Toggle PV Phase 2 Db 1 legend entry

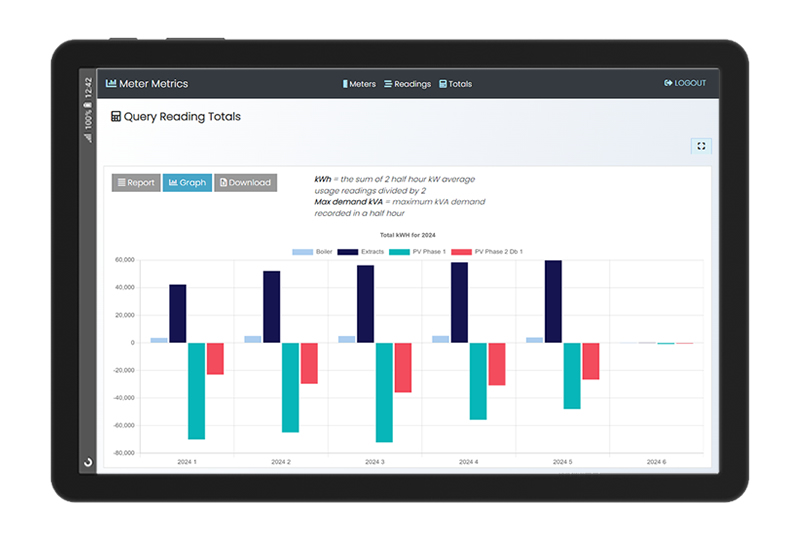pyautogui.click(x=487, y=252)
